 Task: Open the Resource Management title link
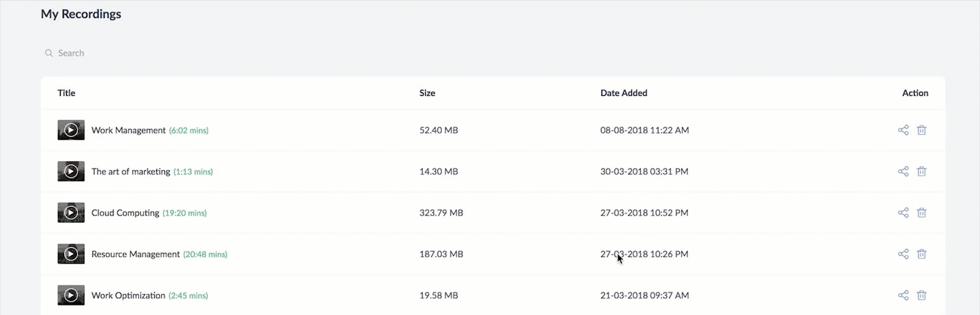click(x=135, y=254)
